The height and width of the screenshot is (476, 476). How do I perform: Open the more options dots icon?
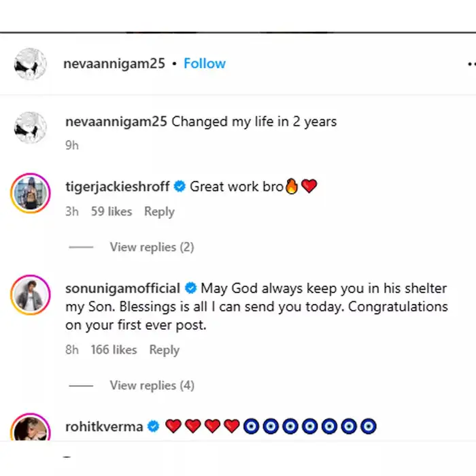pyautogui.click(x=471, y=63)
